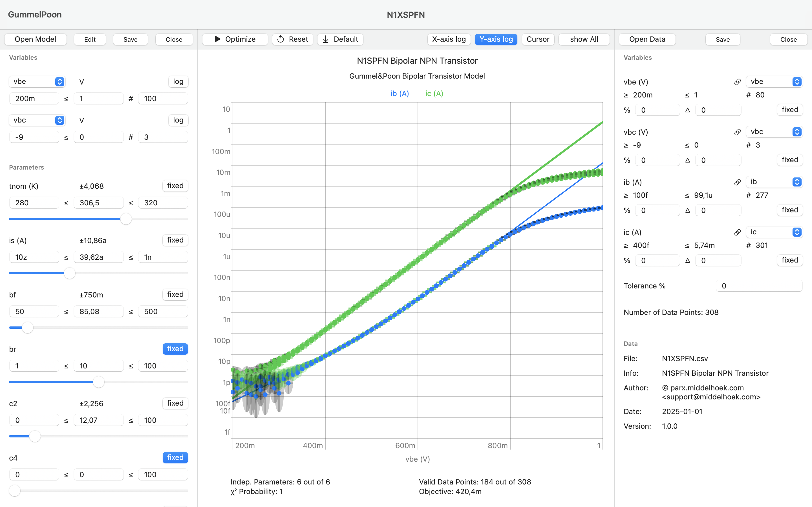
Task: Click the Cursor button in plot toolbar
Action: pos(538,39)
